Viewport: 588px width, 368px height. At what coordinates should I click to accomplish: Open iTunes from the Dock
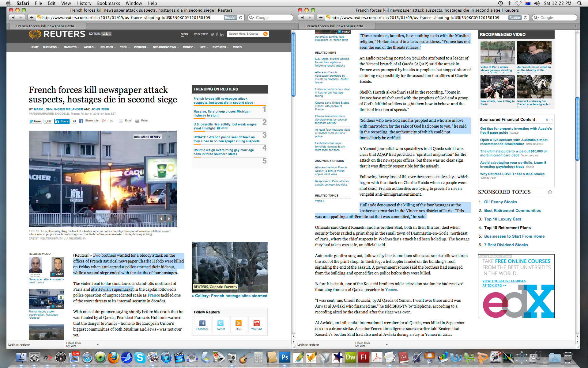(166, 357)
